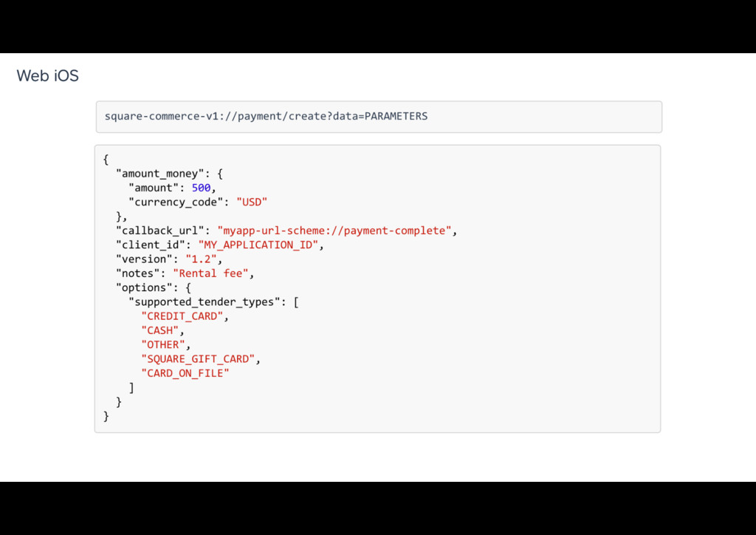The height and width of the screenshot is (535, 756).
Task: Click the square-commerce-v1 URL code box
Action: click(379, 117)
